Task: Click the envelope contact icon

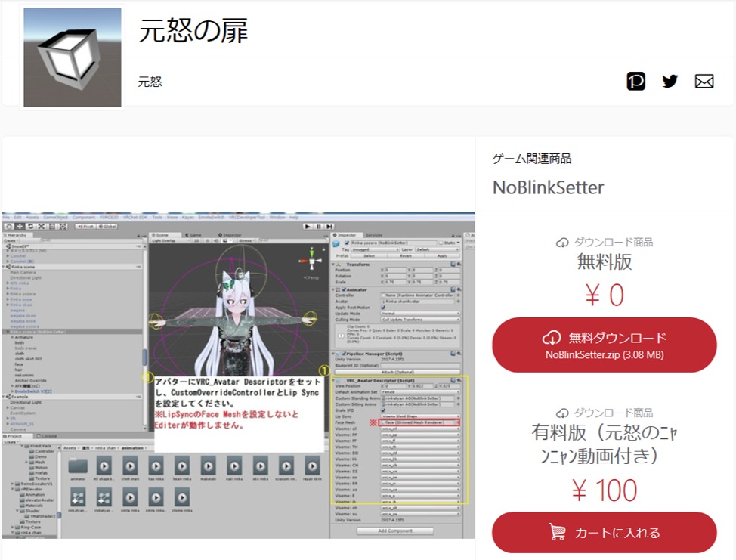Action: click(x=704, y=82)
